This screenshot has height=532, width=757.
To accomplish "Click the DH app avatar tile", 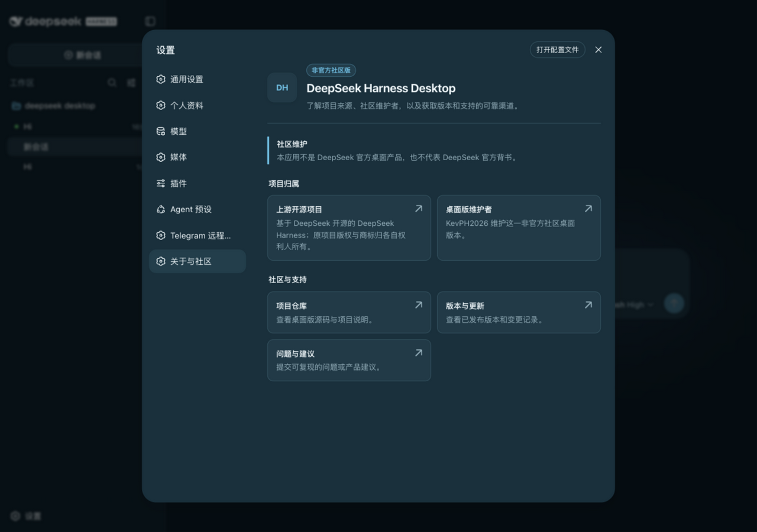I will tap(282, 87).
